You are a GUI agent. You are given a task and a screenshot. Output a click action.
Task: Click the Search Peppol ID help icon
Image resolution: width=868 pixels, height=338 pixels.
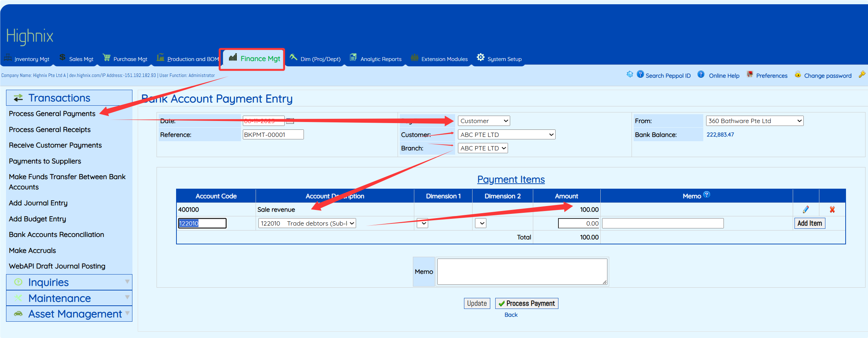tap(640, 74)
